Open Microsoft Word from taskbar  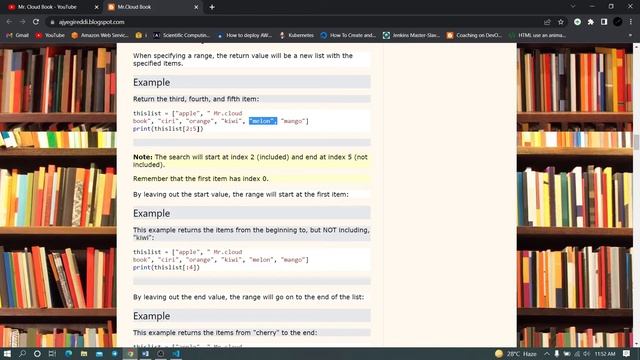click(145, 353)
